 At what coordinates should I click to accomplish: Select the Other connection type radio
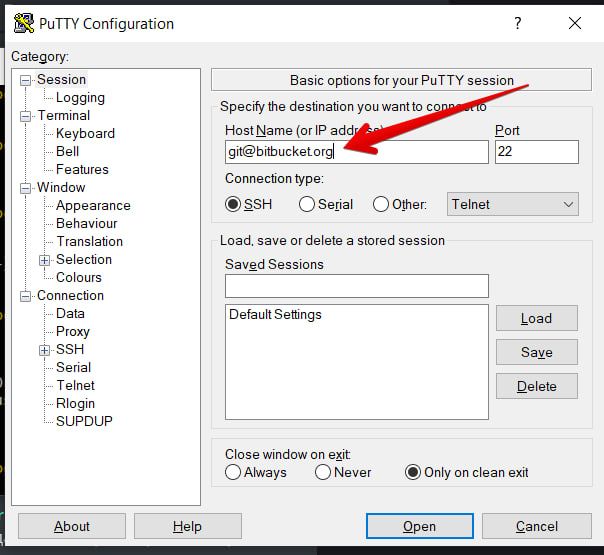pos(381,204)
